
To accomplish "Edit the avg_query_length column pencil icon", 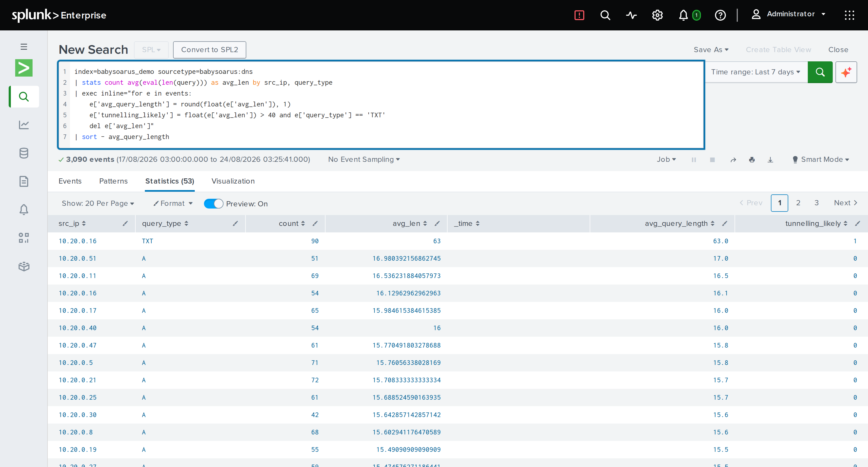I will coord(725,223).
